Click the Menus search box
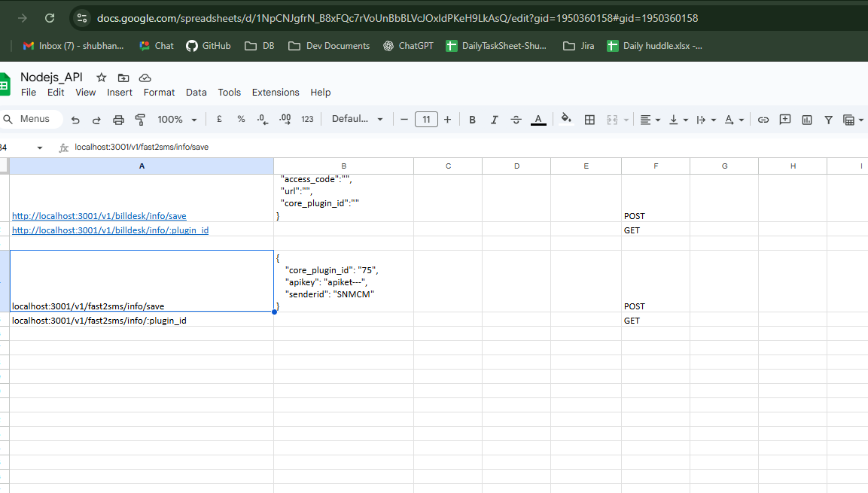Viewport: 868px width, 493px height. click(x=30, y=119)
